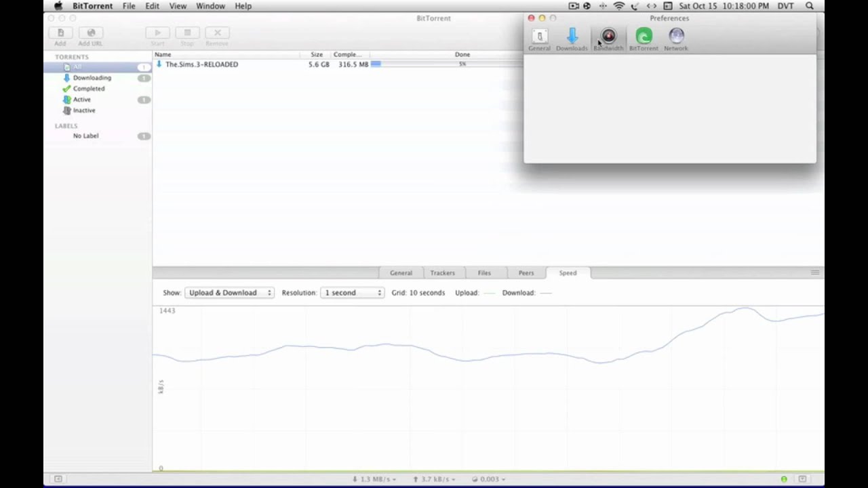This screenshot has width=868, height=488.
Task: Click the Stop toolbar button
Action: pyautogui.click(x=187, y=36)
